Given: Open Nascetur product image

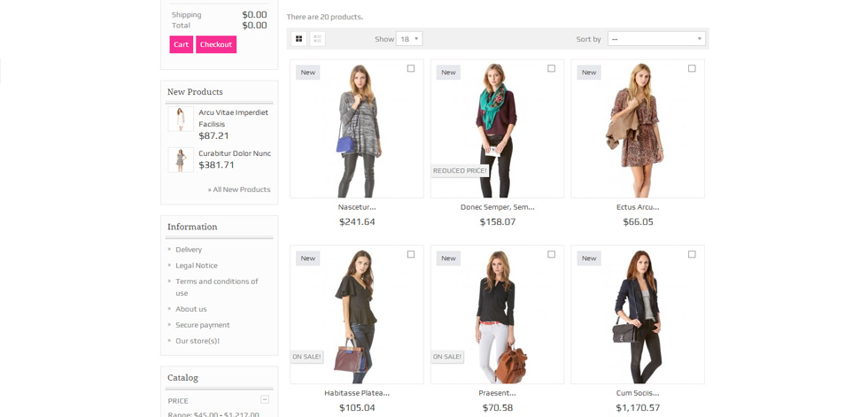Looking at the screenshot, I should coord(356,129).
